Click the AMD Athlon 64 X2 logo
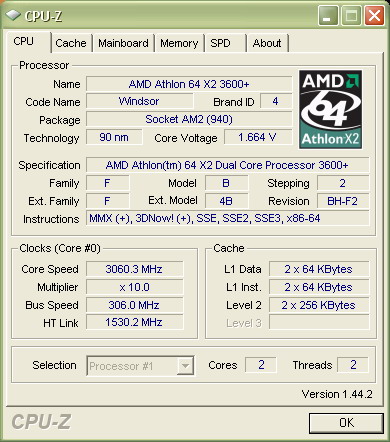The height and width of the screenshot is (442, 390). tap(330, 109)
